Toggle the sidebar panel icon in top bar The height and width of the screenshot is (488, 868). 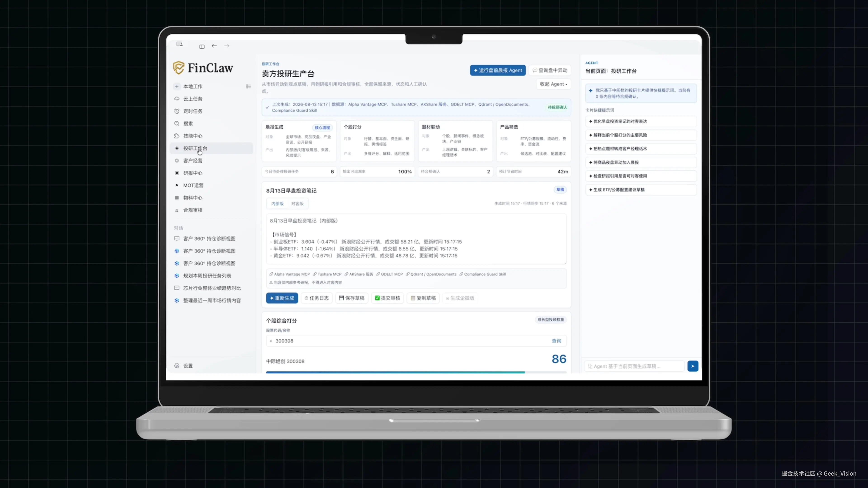tap(202, 47)
